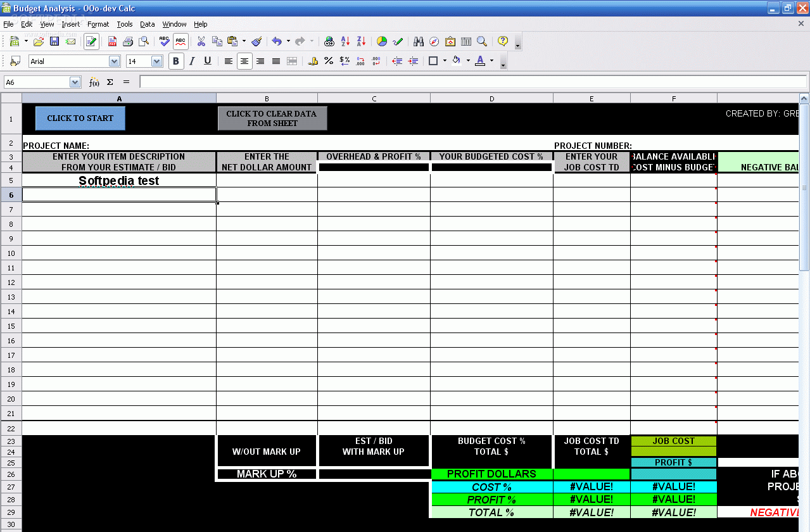Screen dimensions: 810x532
Task: Sort descending Z to A
Action: pos(361,41)
